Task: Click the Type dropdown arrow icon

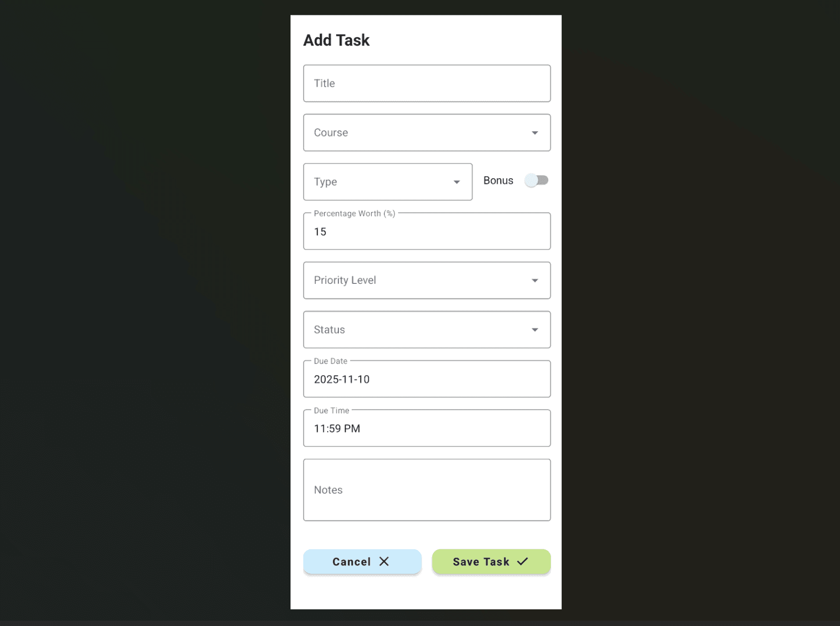Action: click(457, 182)
